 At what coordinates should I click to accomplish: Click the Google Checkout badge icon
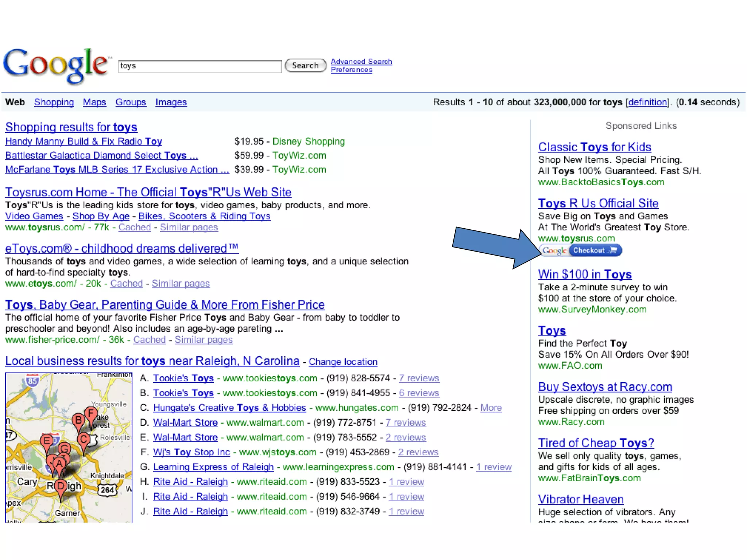click(581, 250)
